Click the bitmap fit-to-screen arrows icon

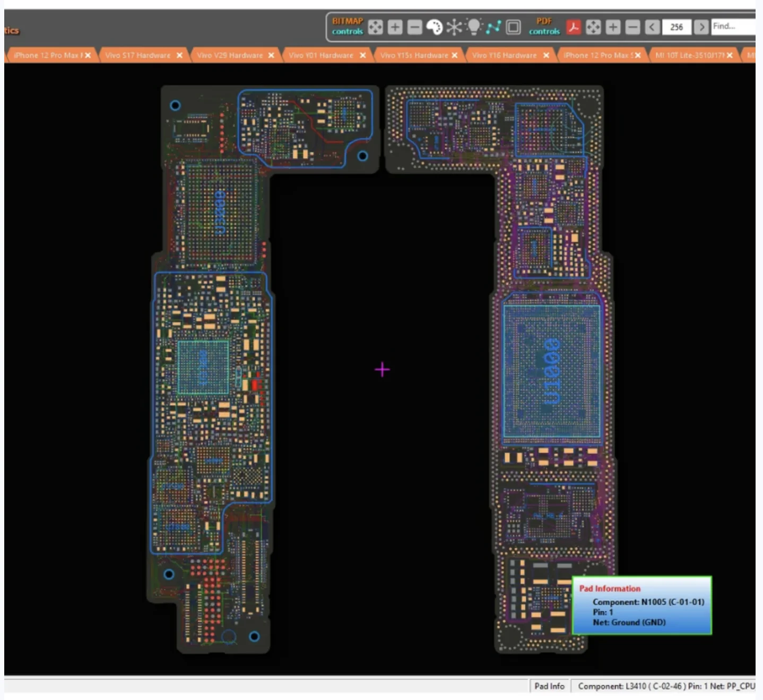pyautogui.click(x=375, y=27)
